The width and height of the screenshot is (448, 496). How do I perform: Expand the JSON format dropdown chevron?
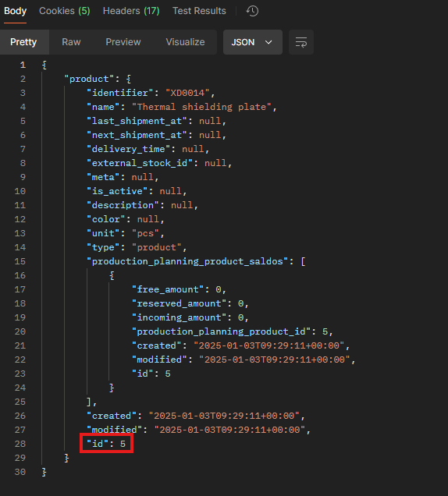268,42
